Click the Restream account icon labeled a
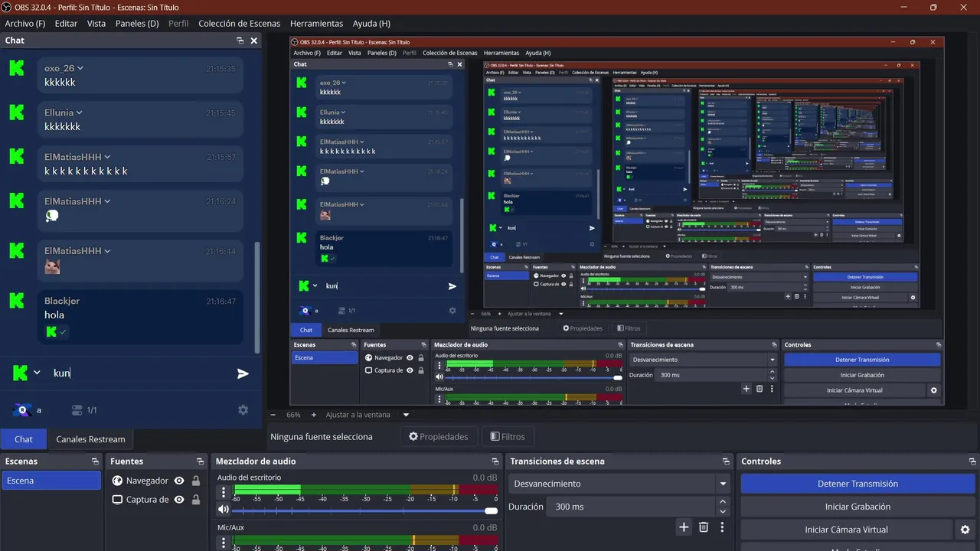The height and width of the screenshot is (551, 980). click(23, 410)
